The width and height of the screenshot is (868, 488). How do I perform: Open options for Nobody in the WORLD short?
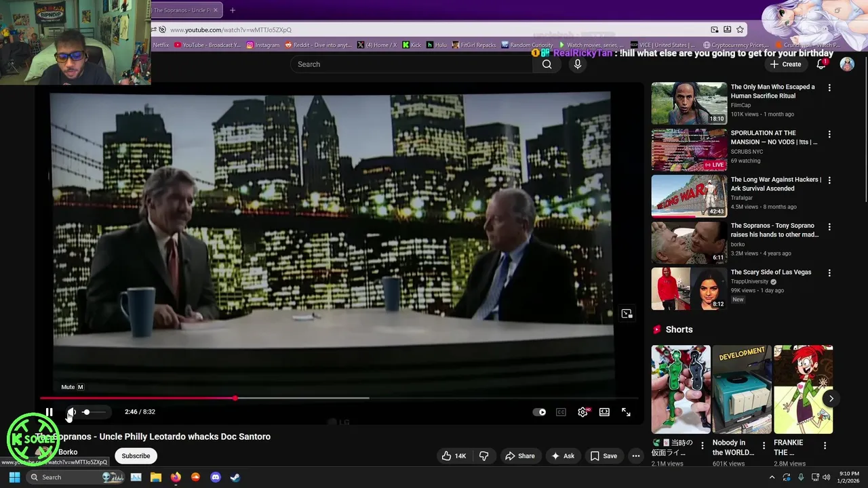point(764,446)
